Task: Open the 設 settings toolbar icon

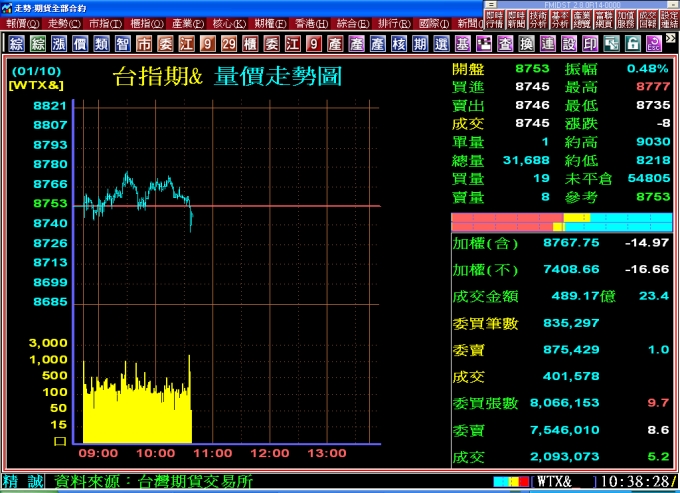Action: (569, 44)
